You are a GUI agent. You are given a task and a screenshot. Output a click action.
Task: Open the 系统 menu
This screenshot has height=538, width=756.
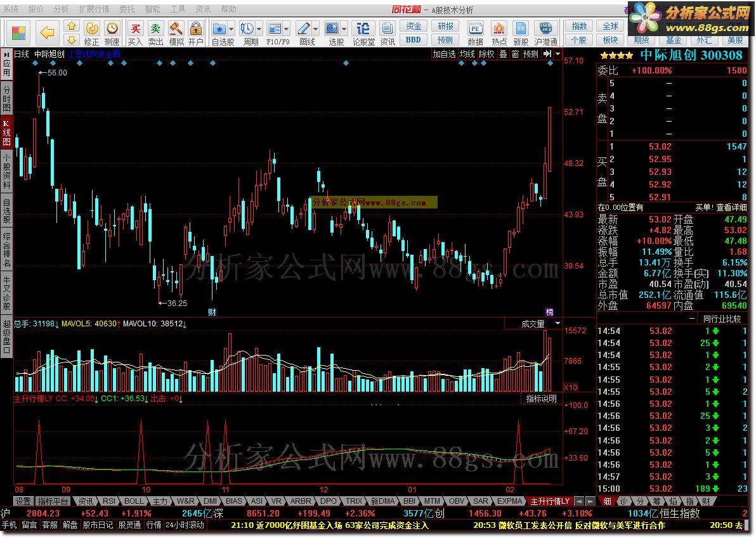coord(11,9)
